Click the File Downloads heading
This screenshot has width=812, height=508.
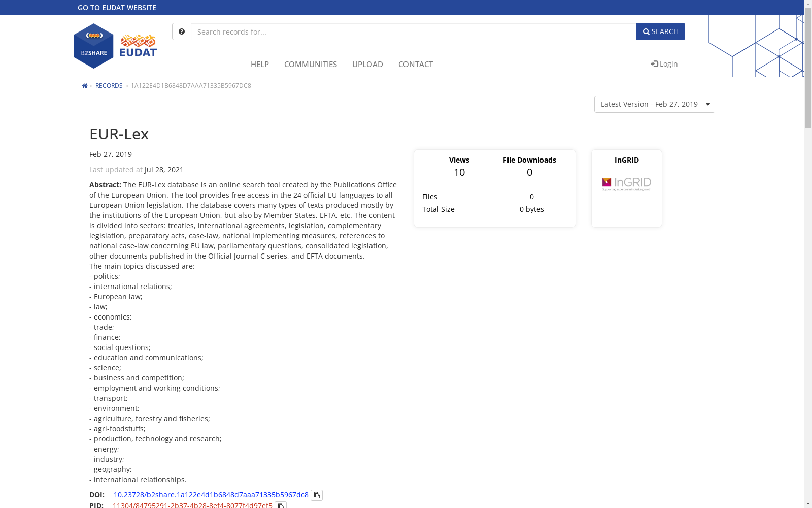(529, 160)
